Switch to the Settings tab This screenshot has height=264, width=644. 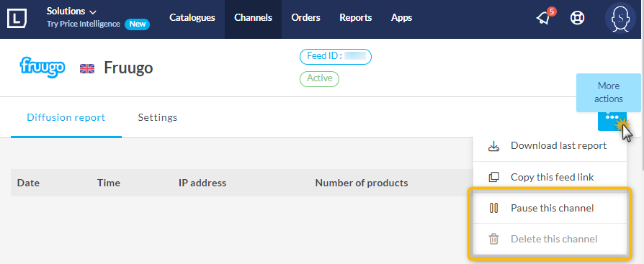158,118
